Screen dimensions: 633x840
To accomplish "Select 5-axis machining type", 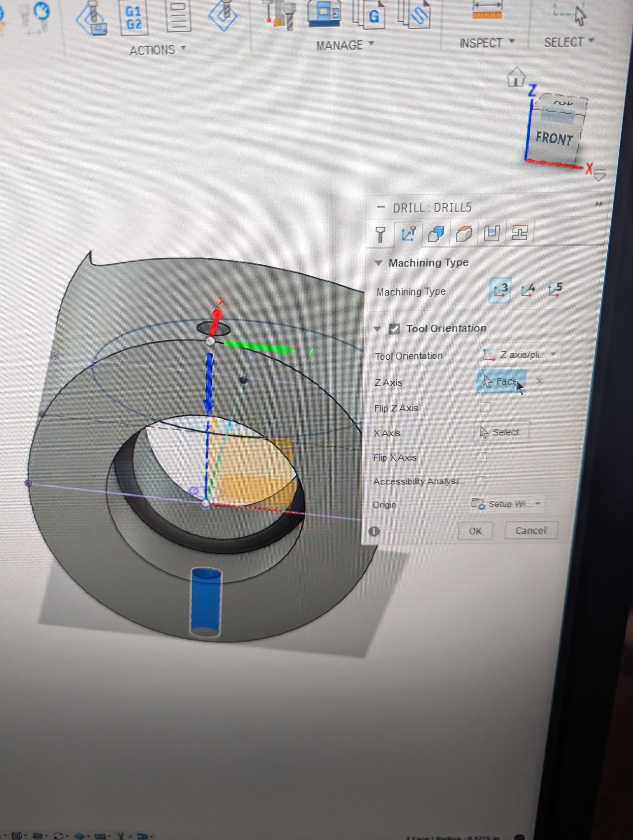I will (x=555, y=290).
